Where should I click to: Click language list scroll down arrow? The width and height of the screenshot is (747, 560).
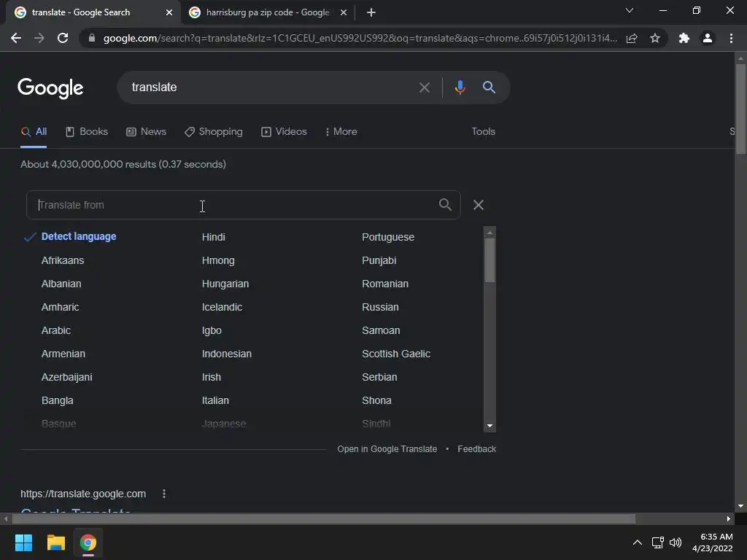pos(489,426)
